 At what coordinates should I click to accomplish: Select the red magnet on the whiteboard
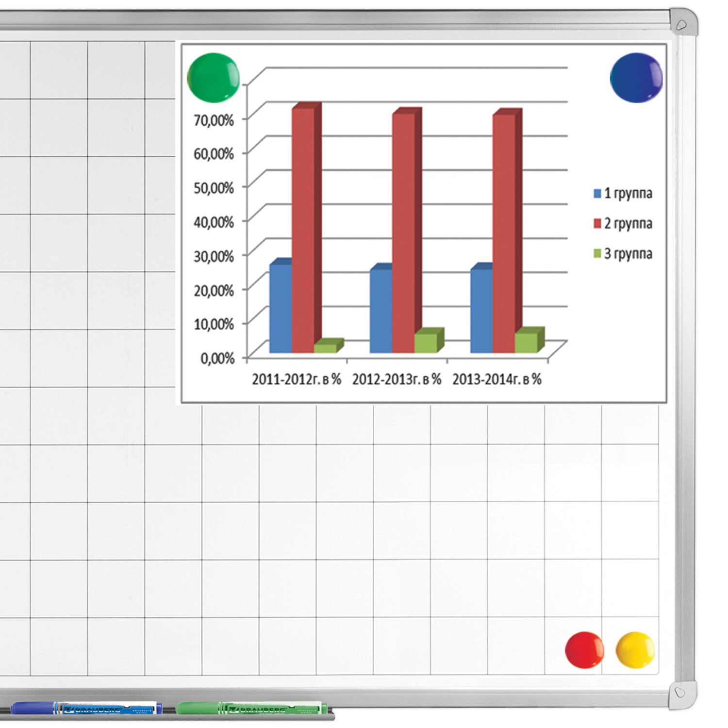pyautogui.click(x=584, y=650)
